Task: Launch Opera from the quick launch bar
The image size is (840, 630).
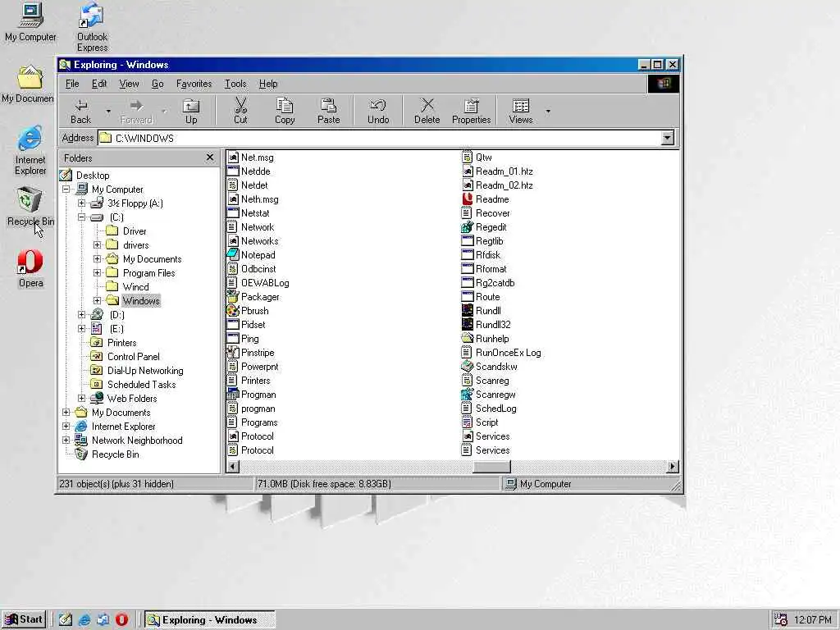Action: coord(121,620)
